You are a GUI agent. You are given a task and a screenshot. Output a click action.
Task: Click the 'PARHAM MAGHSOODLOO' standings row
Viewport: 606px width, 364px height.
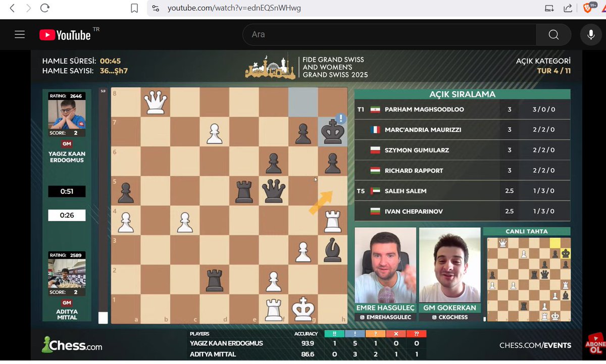click(x=462, y=110)
